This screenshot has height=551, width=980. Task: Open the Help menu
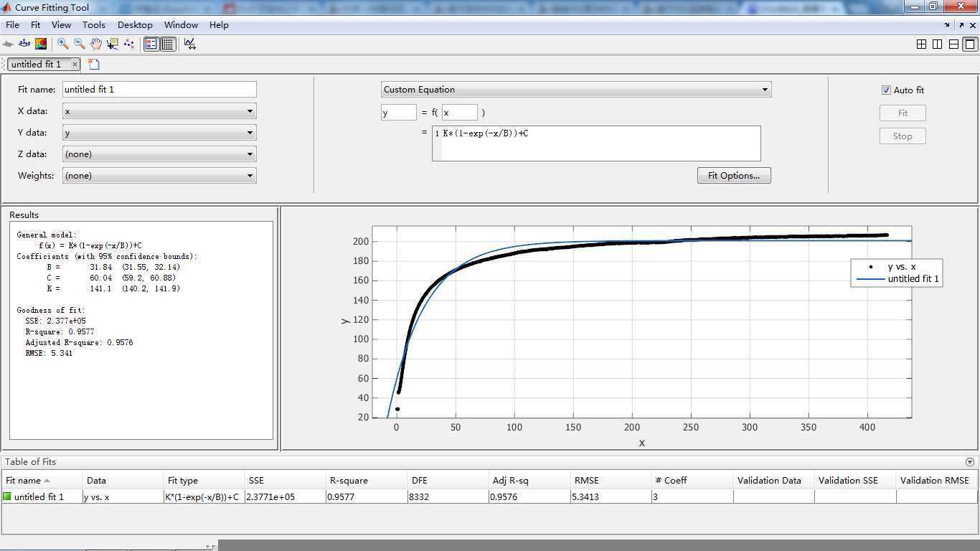pyautogui.click(x=219, y=24)
